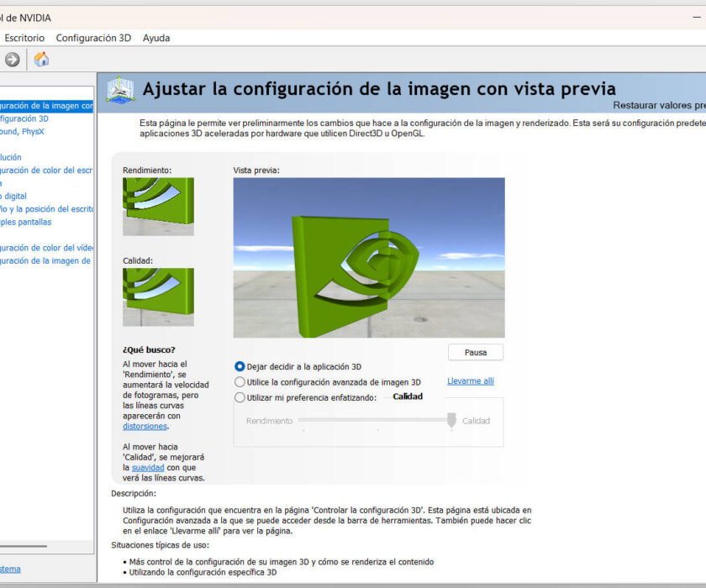Open the 'figuración 3D' tree item
Image resolution: width=706 pixels, height=588 pixels.
24,118
